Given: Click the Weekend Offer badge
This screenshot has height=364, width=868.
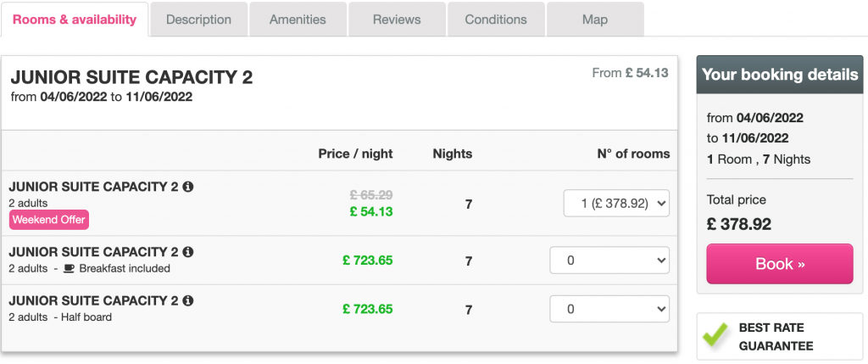Looking at the screenshot, I should click(x=48, y=220).
